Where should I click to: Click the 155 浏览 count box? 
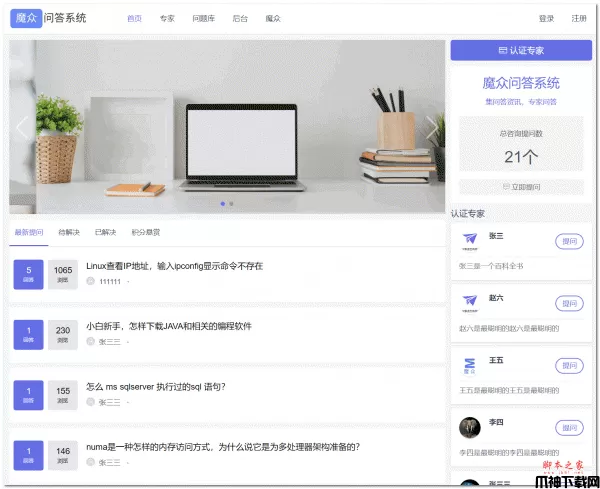coord(63,395)
